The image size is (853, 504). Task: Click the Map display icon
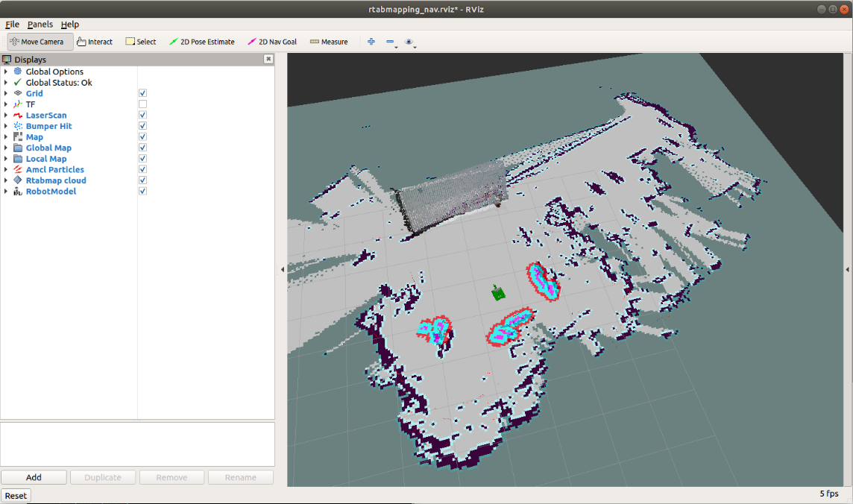pyautogui.click(x=18, y=136)
